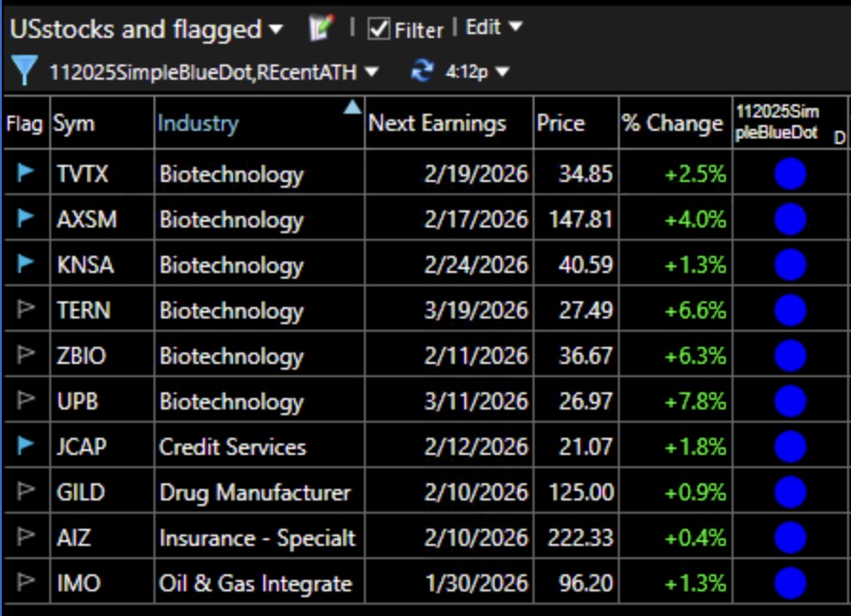The height and width of the screenshot is (616, 851).
Task: Click the ascending sort arrow on Industry
Action: point(354,107)
